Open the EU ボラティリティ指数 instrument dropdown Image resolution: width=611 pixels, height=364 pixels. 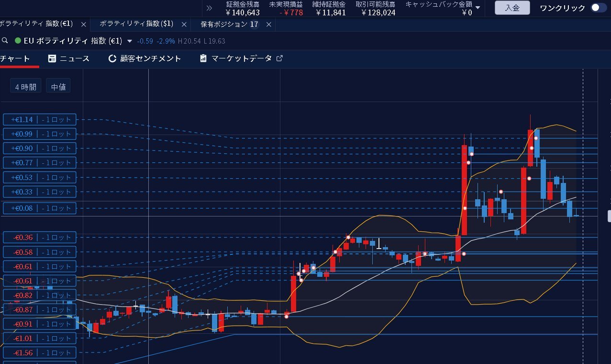click(129, 41)
